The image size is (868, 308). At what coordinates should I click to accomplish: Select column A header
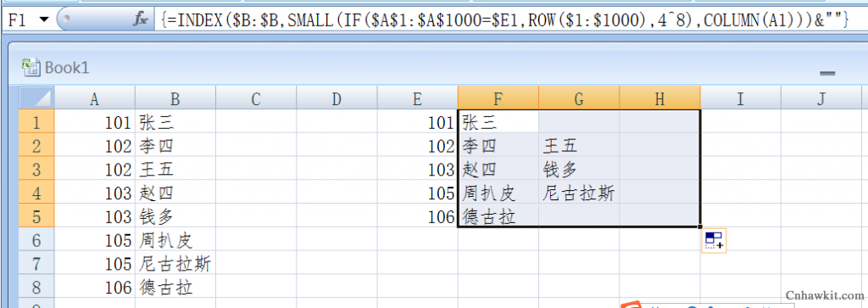(x=95, y=98)
